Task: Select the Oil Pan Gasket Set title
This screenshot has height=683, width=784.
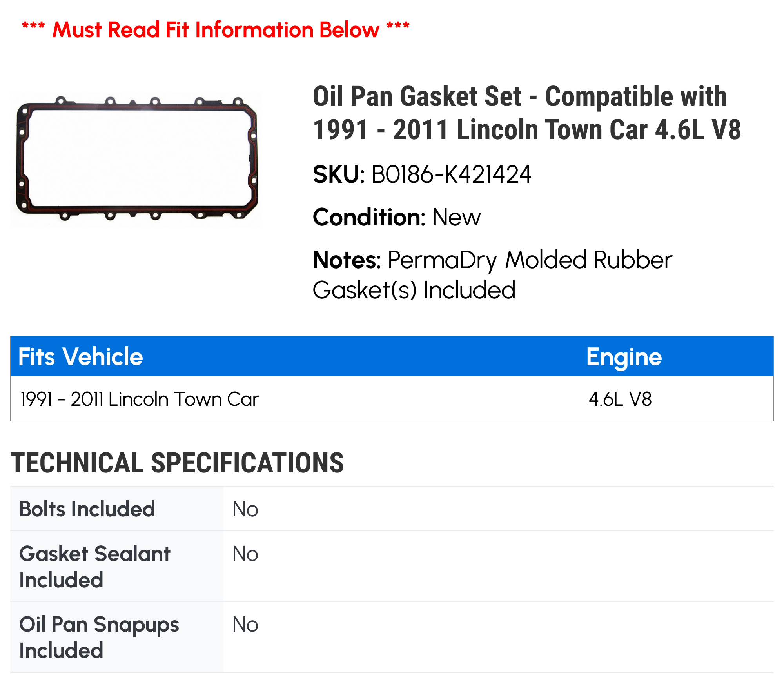Action: pos(527,113)
